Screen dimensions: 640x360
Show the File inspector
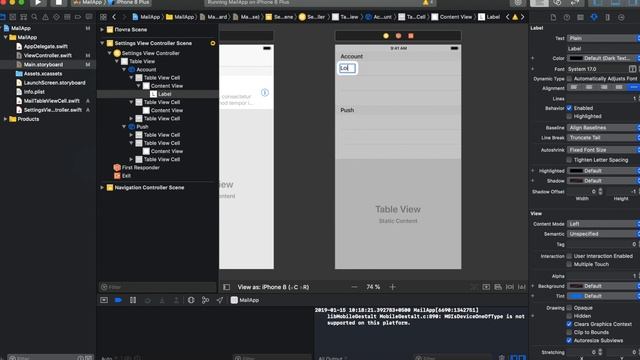553,17
